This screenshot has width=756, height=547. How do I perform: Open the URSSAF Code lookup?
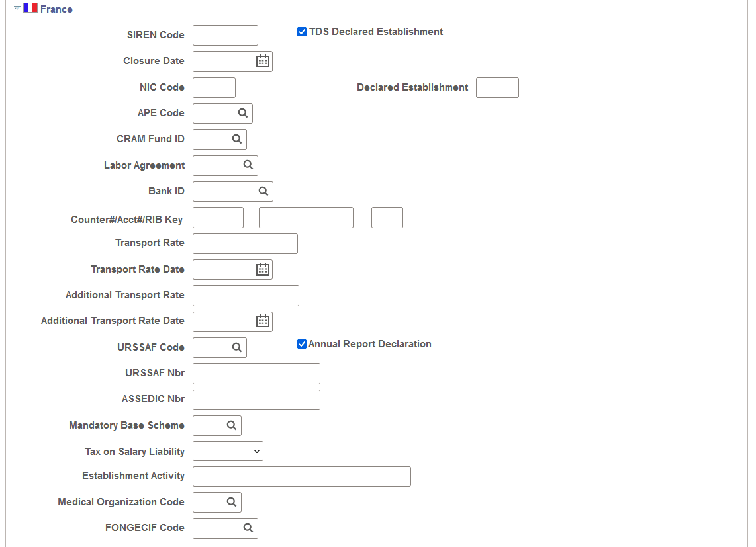pos(238,347)
